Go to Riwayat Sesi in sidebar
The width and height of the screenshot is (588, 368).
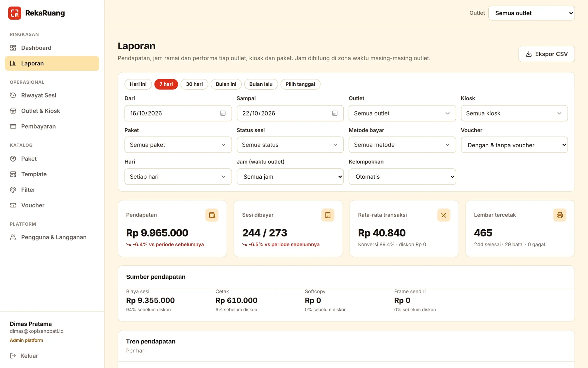[52, 95]
